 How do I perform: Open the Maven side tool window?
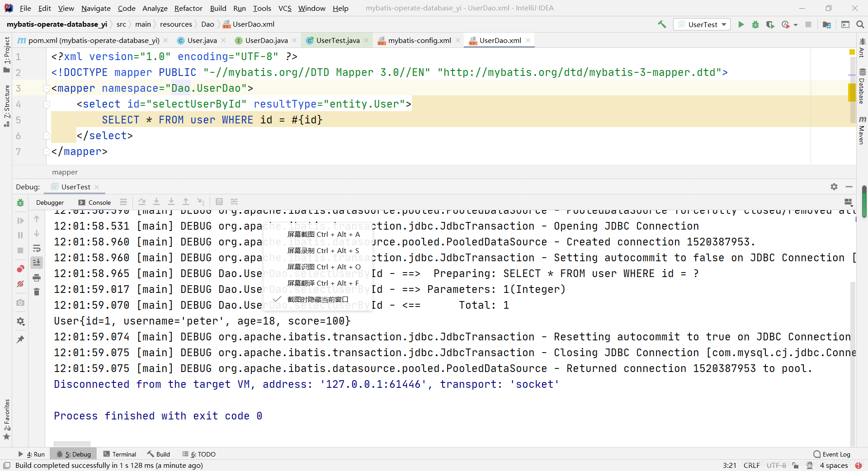(862, 131)
